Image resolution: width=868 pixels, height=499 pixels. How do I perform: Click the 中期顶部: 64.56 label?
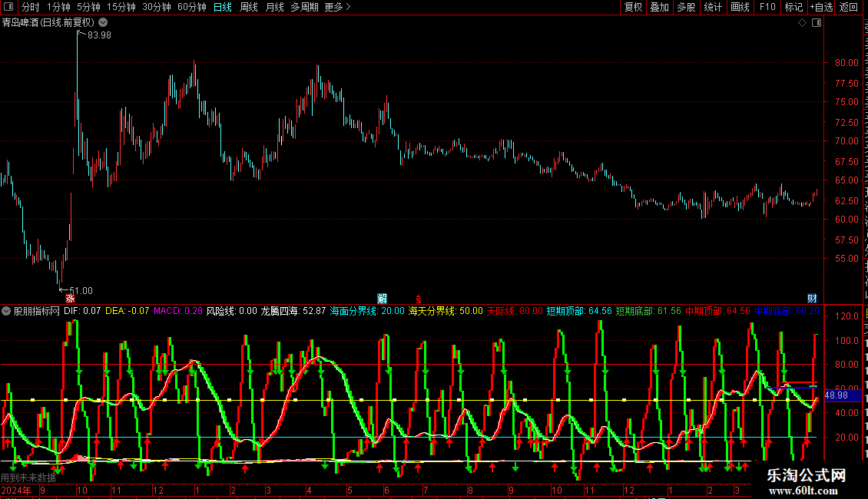(x=718, y=311)
